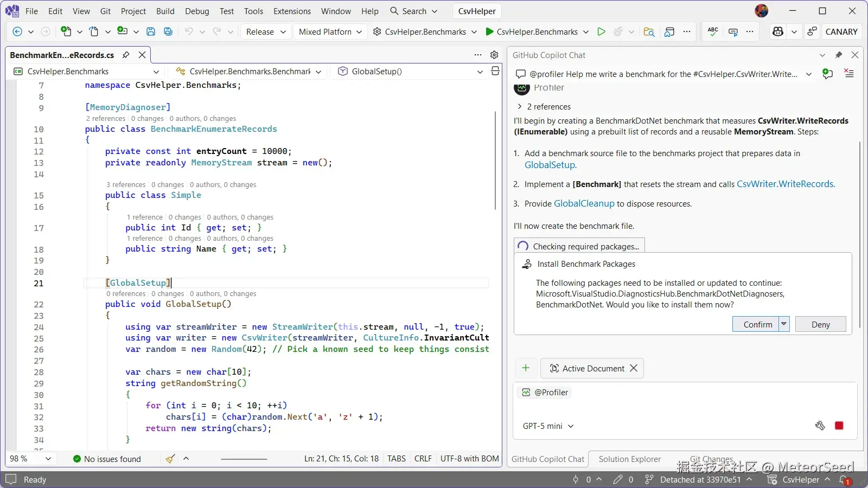Open the Mixed Platform dropdown

[330, 31]
